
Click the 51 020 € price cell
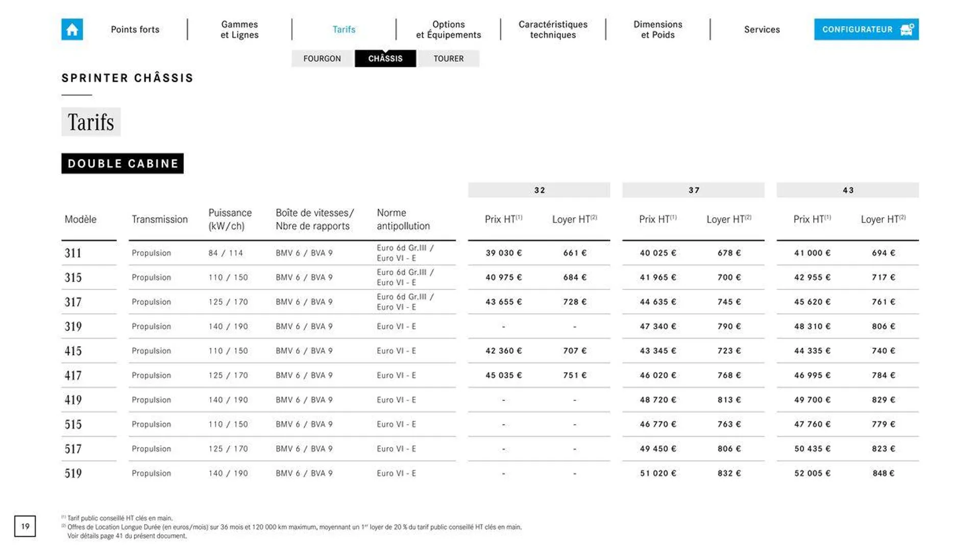pyautogui.click(x=658, y=473)
